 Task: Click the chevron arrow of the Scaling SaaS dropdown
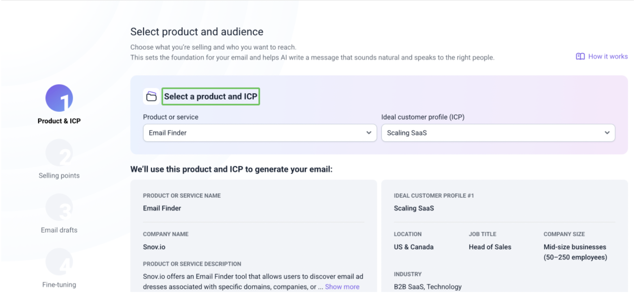(607, 133)
